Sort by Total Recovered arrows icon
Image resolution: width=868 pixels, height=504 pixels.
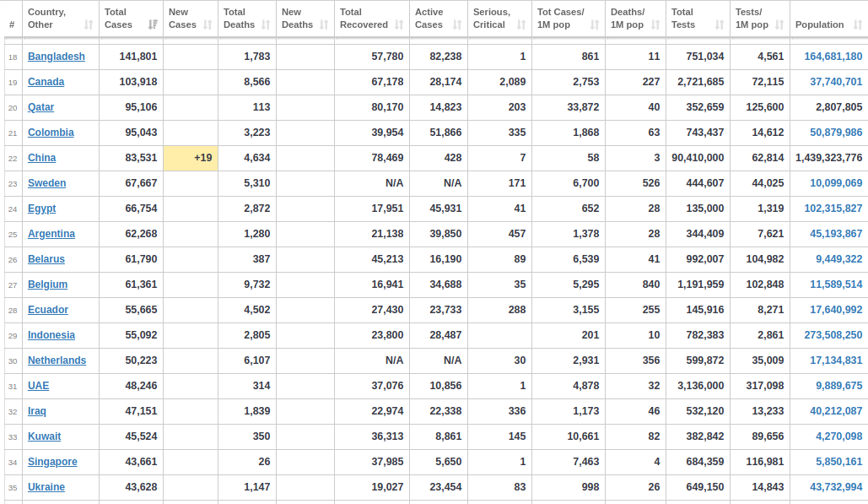[x=399, y=25]
